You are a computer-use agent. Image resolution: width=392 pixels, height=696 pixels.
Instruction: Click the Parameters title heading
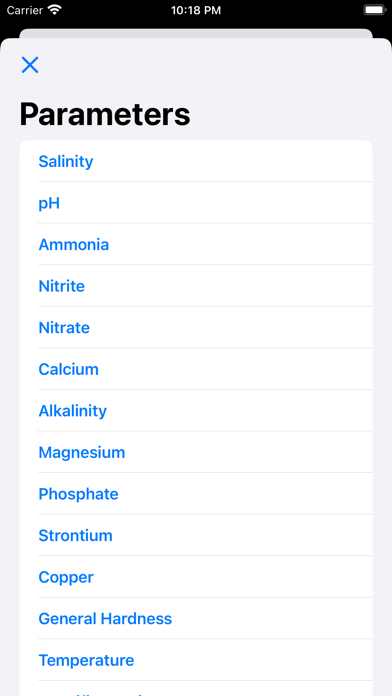point(105,115)
